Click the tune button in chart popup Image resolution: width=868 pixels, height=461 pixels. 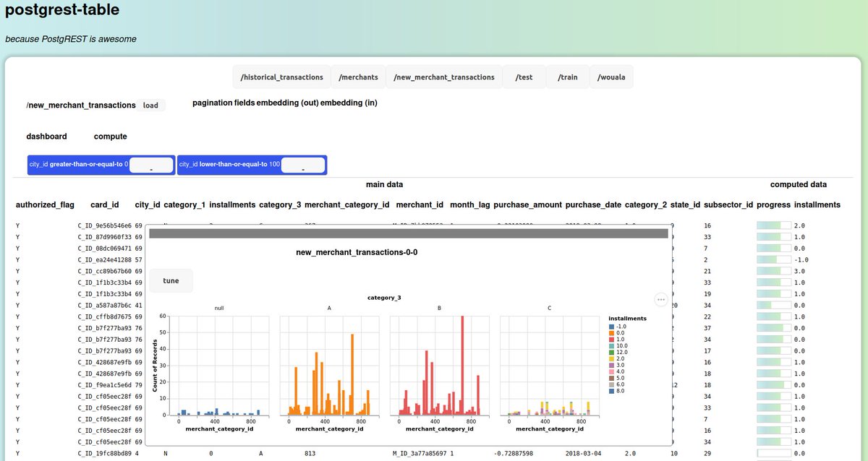[171, 280]
